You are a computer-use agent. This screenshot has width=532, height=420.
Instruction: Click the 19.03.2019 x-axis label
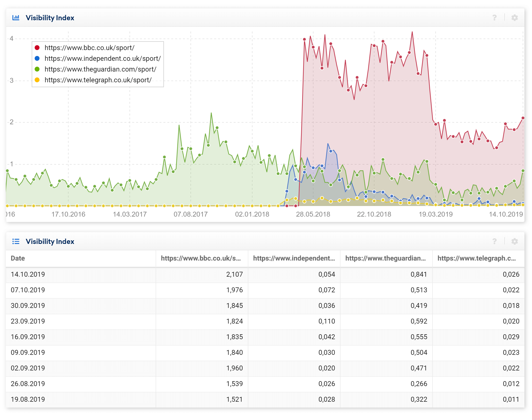[435, 214]
